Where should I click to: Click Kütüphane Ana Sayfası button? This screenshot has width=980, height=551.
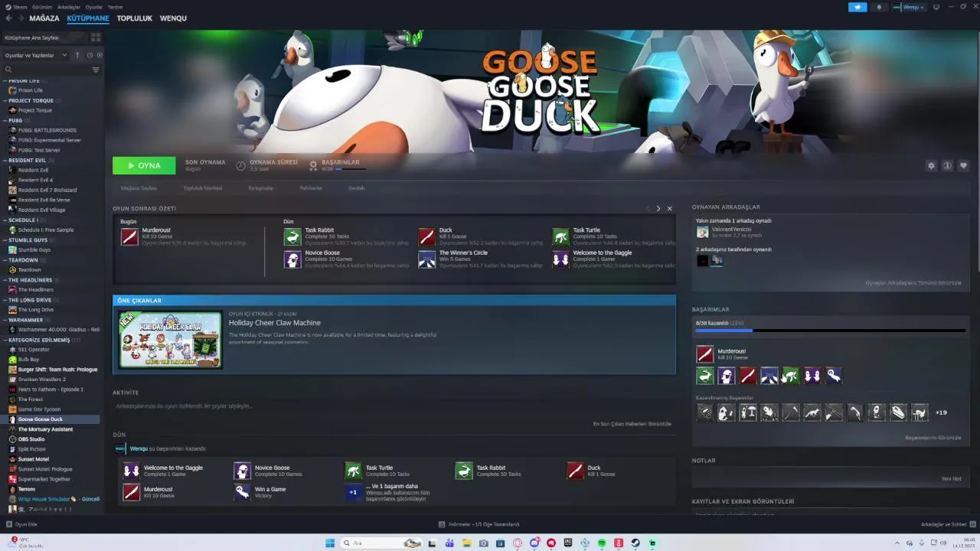point(44,37)
